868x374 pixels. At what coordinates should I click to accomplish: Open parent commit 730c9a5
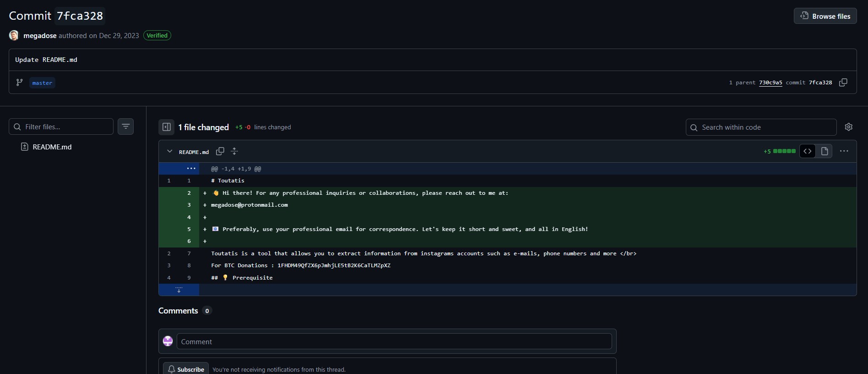[770, 82]
